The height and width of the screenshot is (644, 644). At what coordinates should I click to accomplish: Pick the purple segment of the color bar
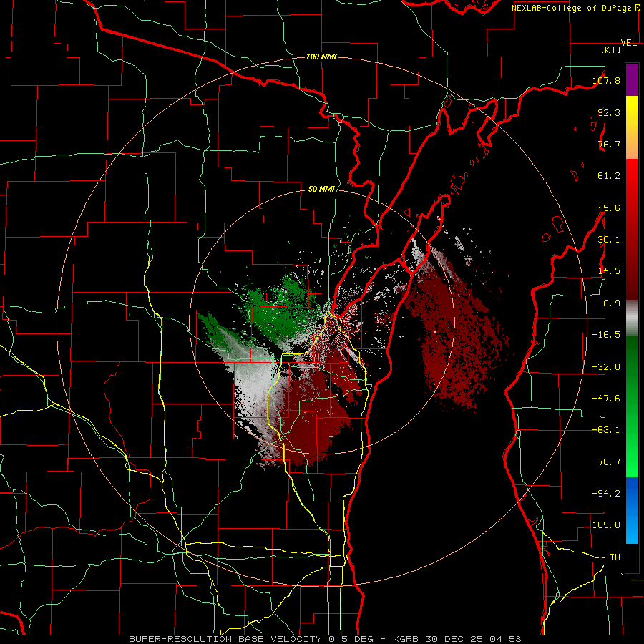pos(632,79)
